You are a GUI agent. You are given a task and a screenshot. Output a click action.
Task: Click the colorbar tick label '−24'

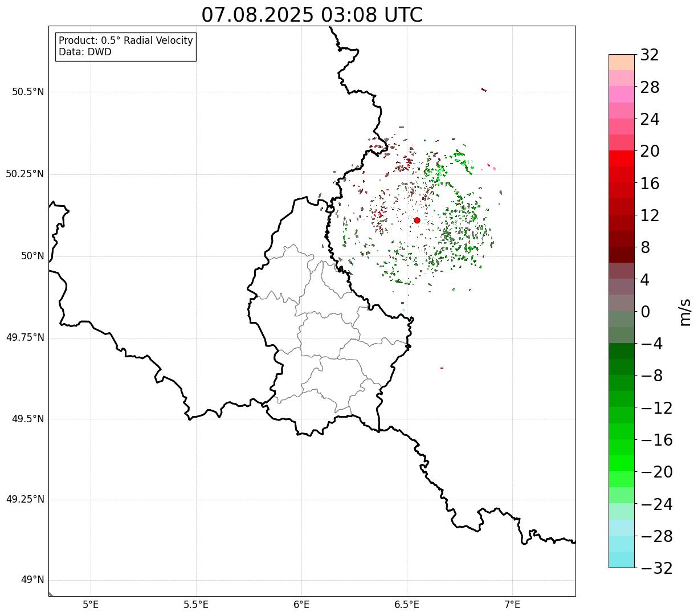coord(656,504)
